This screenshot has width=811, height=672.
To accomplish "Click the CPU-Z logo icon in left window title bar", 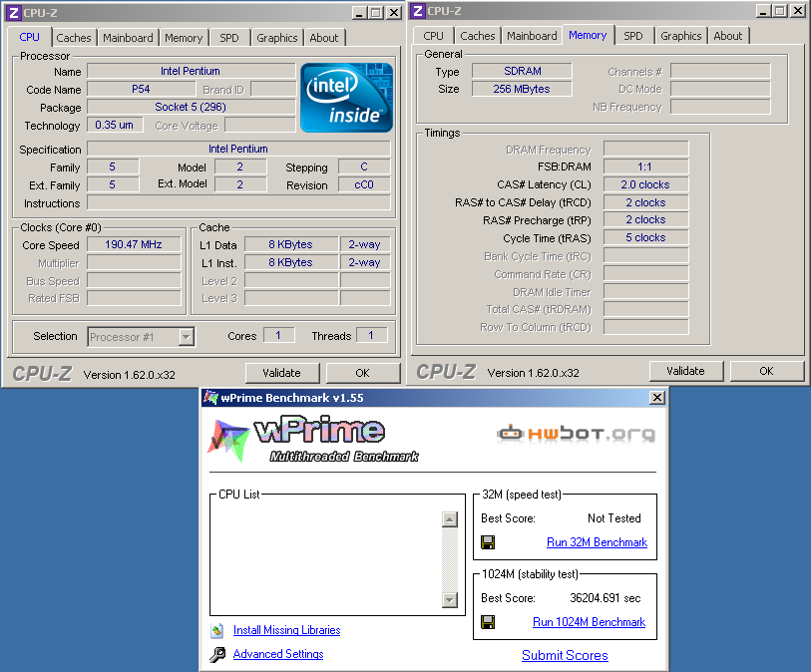I will (x=14, y=12).
